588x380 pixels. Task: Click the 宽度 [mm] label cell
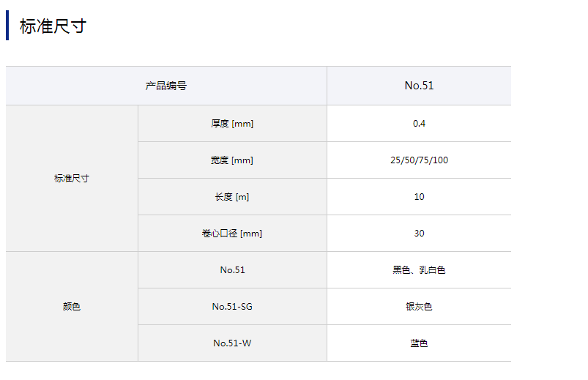(232, 160)
